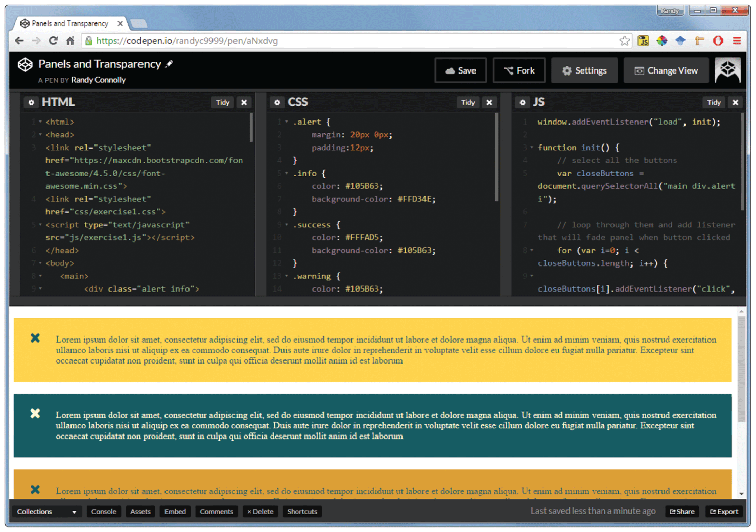Viewport: 756px width, 532px height.
Task: Click the JS panel settings gear
Action: [522, 102]
